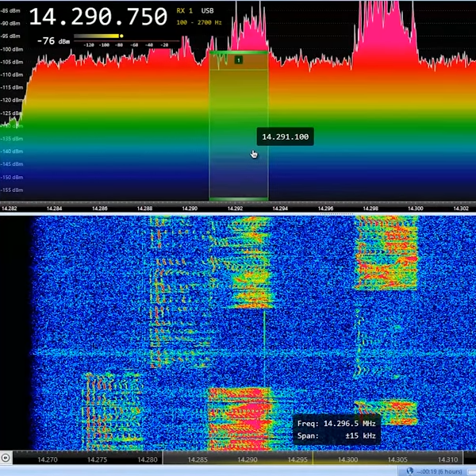Click the top edge of green filter passband

click(238, 52)
